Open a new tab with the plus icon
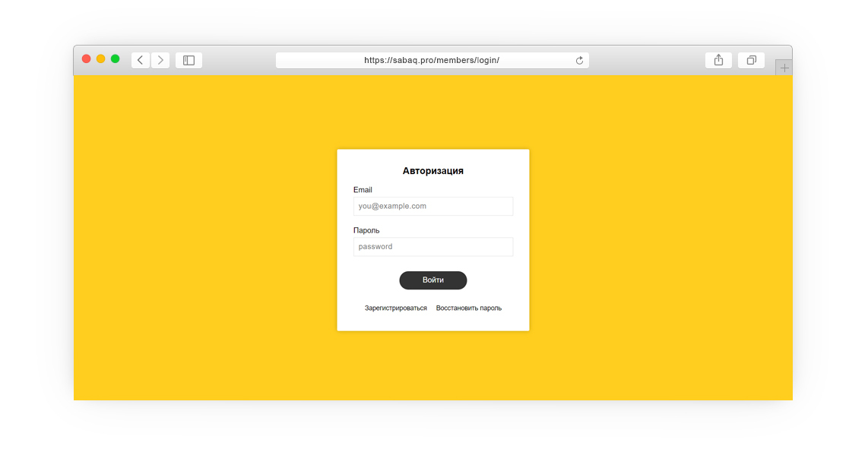 click(784, 68)
